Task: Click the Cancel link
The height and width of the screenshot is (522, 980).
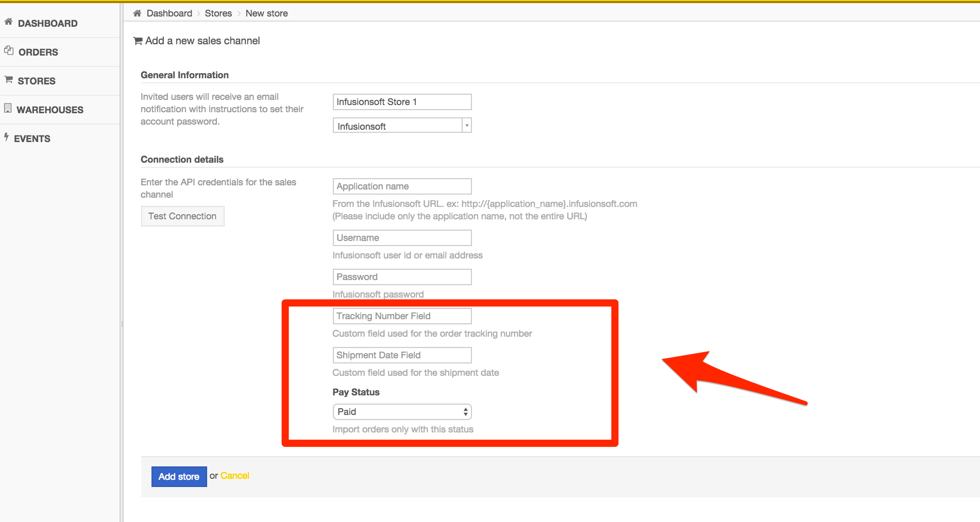Action: click(234, 476)
